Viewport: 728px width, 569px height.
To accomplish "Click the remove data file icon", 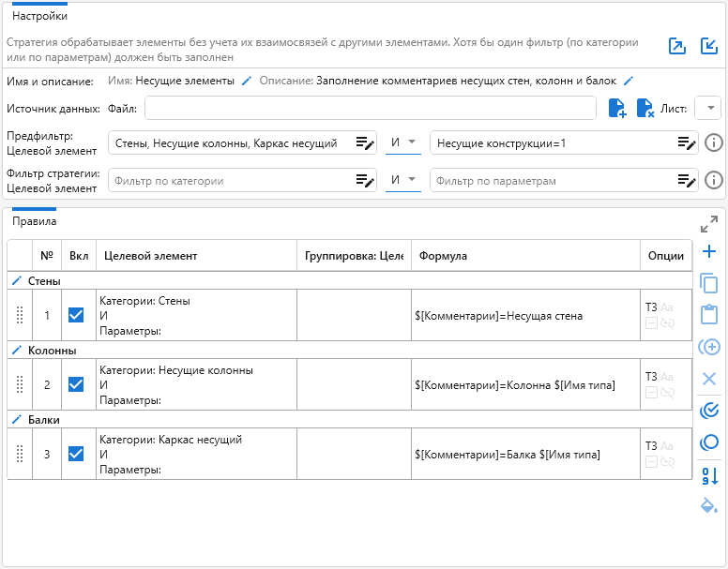I will tap(645, 108).
